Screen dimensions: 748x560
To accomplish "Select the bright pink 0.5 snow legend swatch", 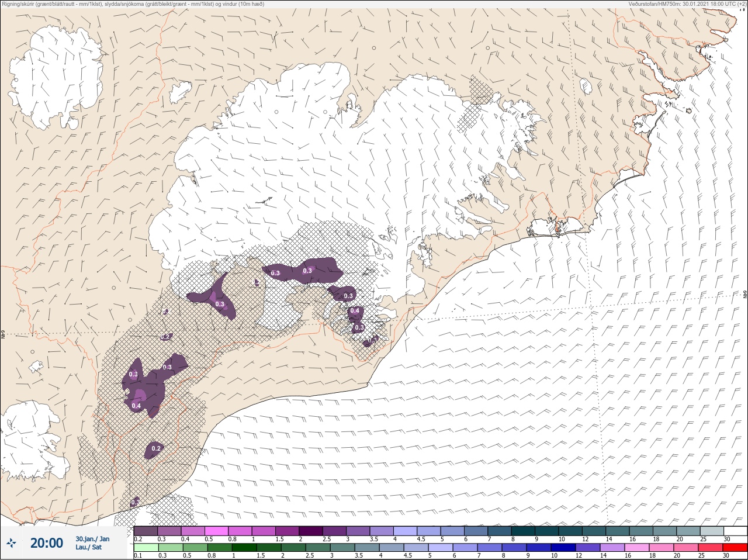I will click(216, 531).
